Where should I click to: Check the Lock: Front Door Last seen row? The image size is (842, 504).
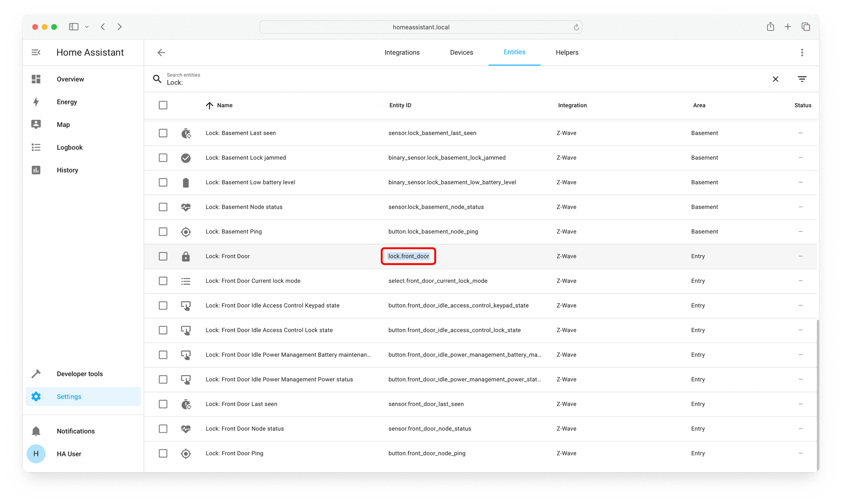(x=163, y=404)
